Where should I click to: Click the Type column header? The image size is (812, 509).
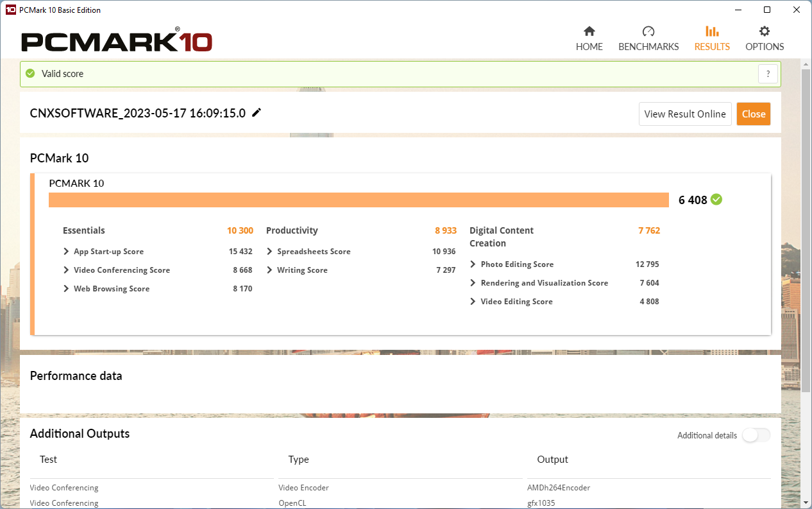point(298,460)
